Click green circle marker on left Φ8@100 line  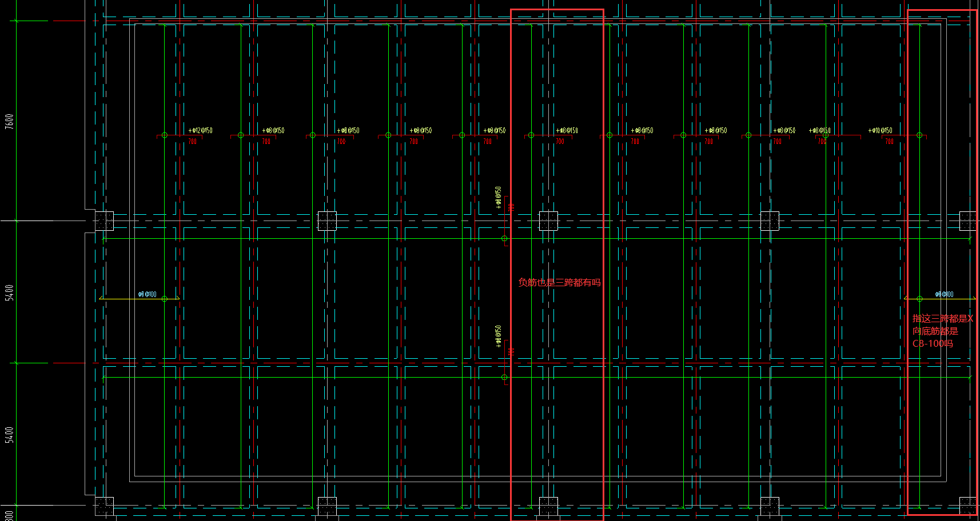[165, 299]
